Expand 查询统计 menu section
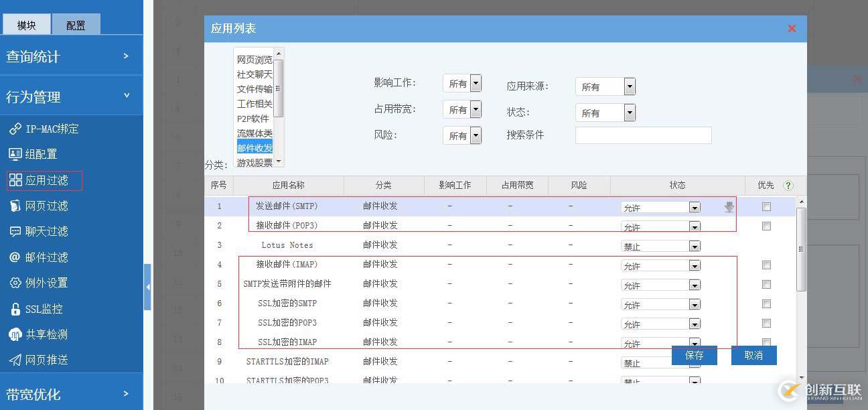Viewport: 868px width, 410px height. click(x=71, y=56)
